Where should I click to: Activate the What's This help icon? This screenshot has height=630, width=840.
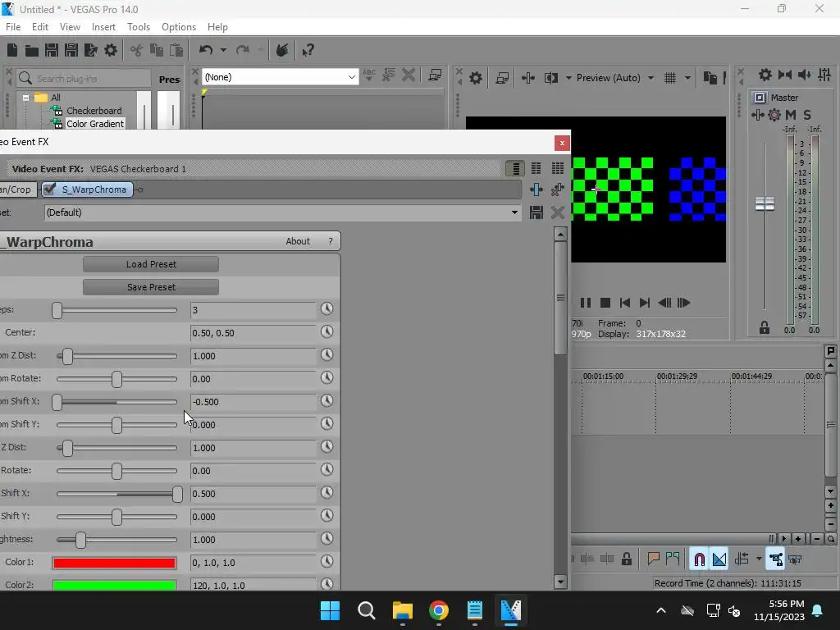tap(308, 50)
